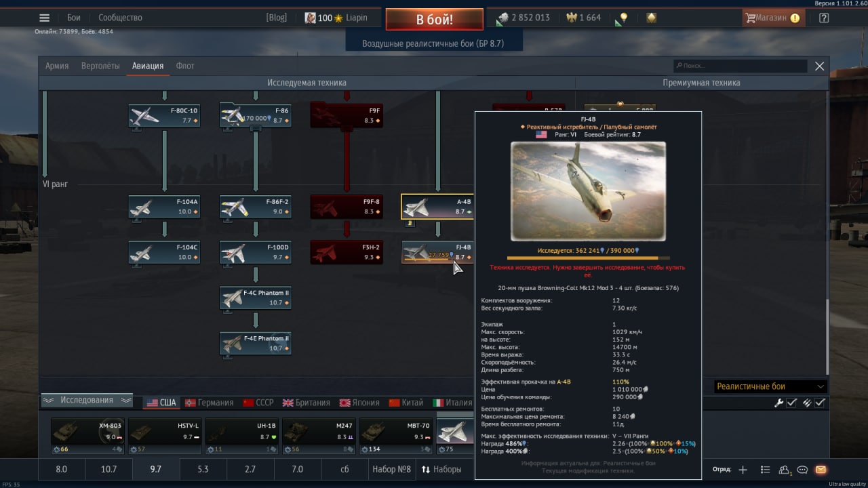
Task: Select the F-100D aircraft card
Action: [255, 252]
